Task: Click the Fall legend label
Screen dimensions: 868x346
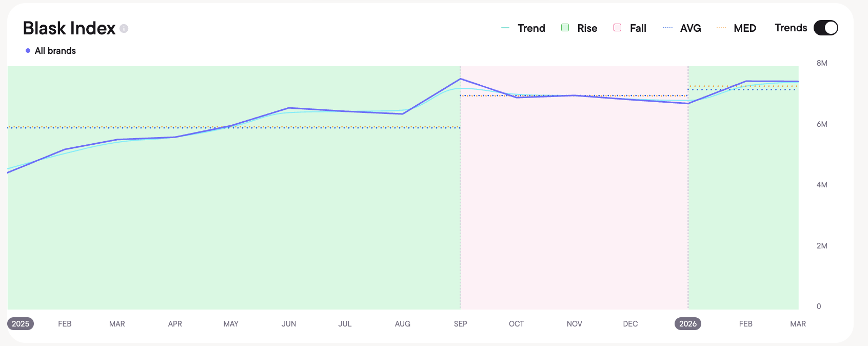Action: (638, 28)
